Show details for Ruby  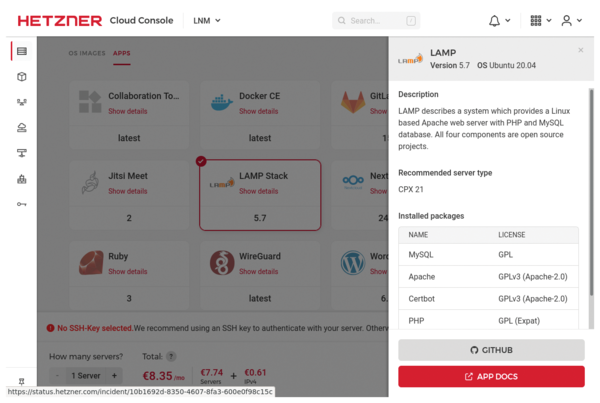[x=127, y=272]
